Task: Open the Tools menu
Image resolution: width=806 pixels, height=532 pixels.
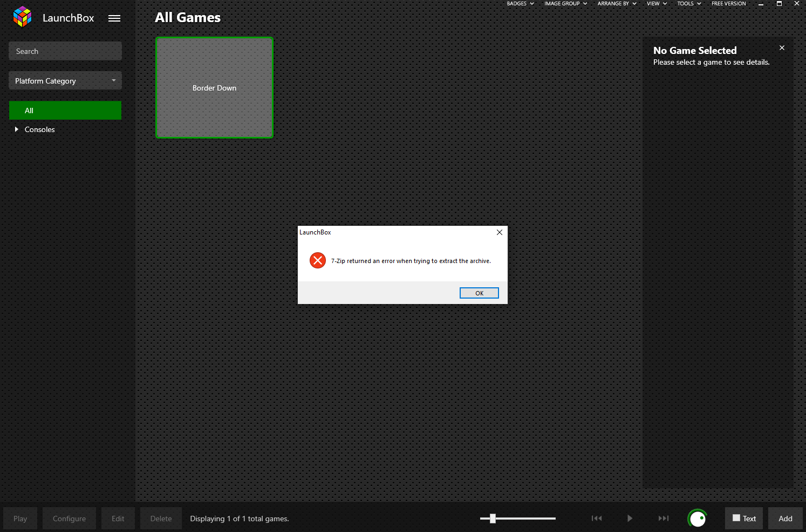Action: [x=689, y=4]
